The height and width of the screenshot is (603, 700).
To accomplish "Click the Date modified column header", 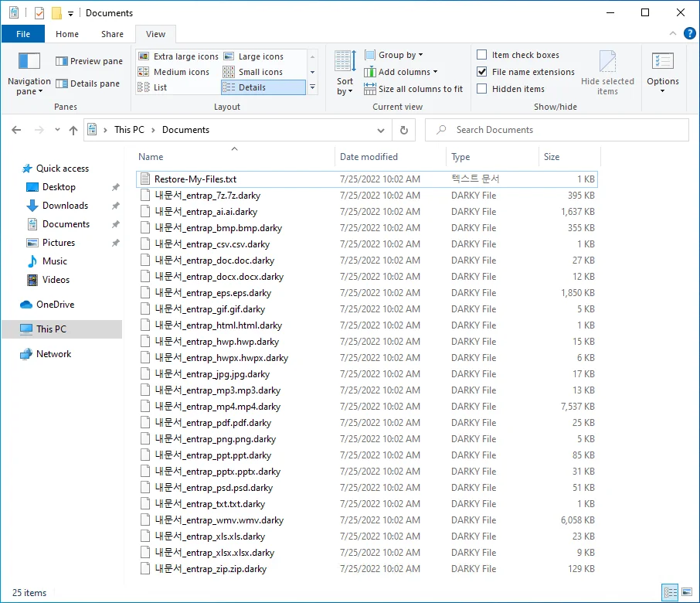I will coord(369,157).
